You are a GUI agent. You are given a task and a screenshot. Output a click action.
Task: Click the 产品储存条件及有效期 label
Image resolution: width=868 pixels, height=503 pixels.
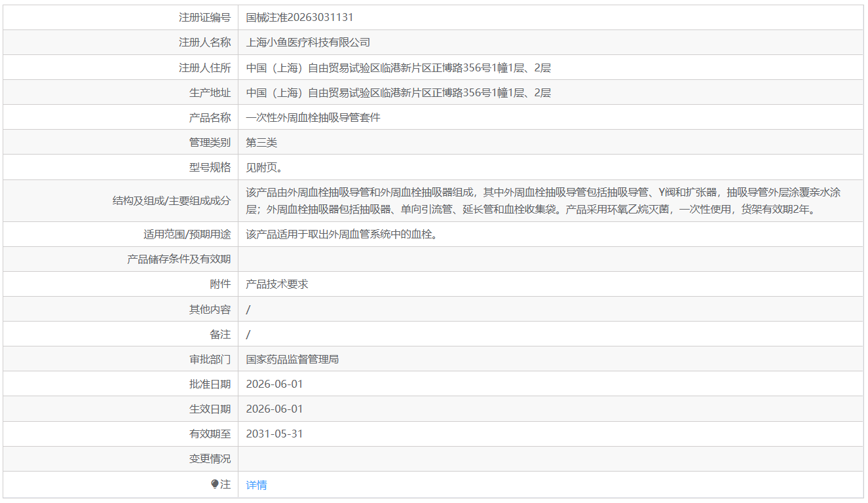click(x=179, y=259)
